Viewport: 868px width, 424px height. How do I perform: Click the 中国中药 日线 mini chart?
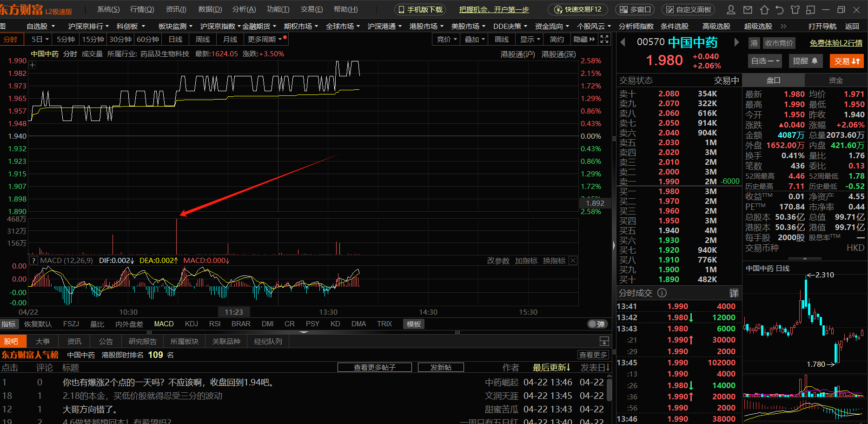tap(804, 344)
